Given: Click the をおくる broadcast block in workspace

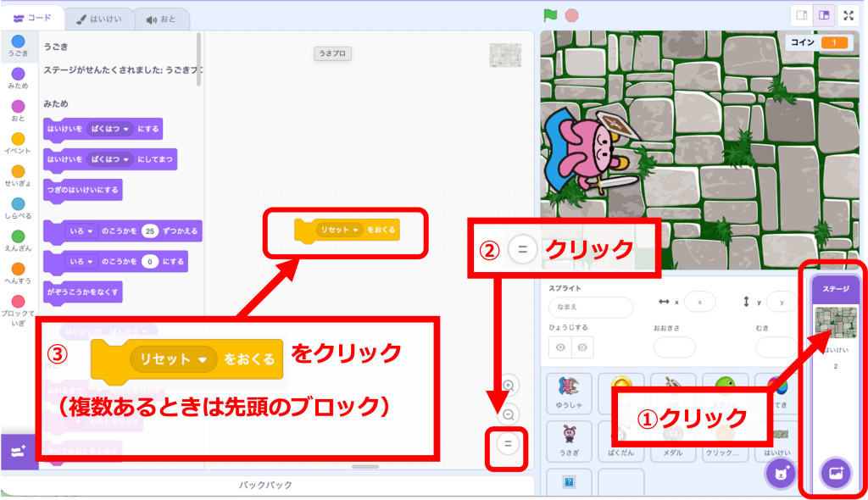Looking at the screenshot, I should point(347,231).
